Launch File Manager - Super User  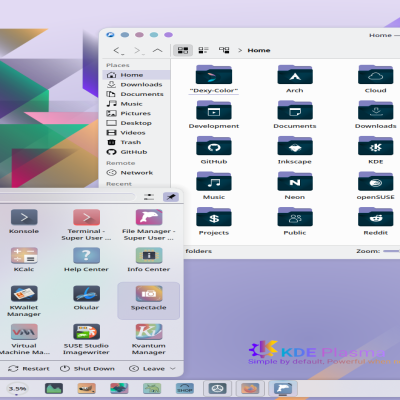(x=149, y=225)
